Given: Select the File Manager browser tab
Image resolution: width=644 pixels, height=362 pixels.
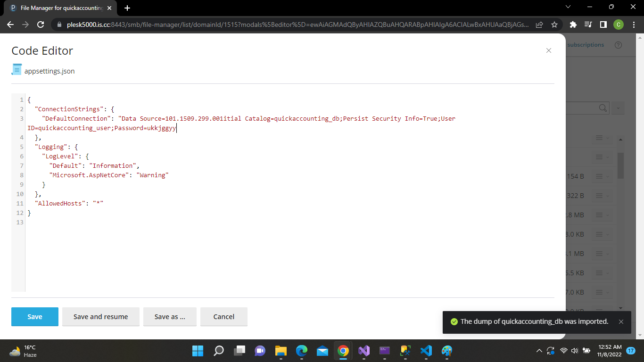Looking at the screenshot, I should (x=59, y=8).
